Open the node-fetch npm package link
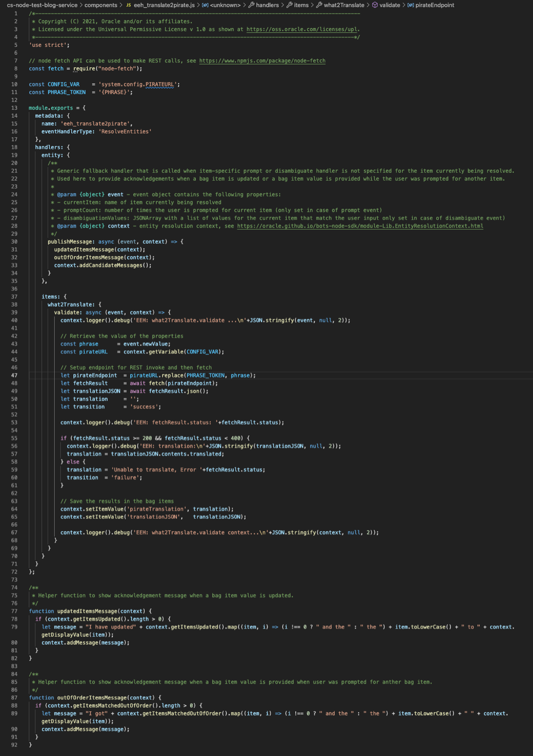 [262, 60]
